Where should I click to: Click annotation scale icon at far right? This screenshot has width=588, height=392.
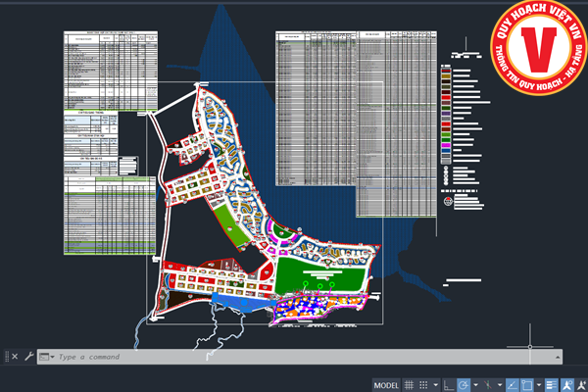(580, 384)
